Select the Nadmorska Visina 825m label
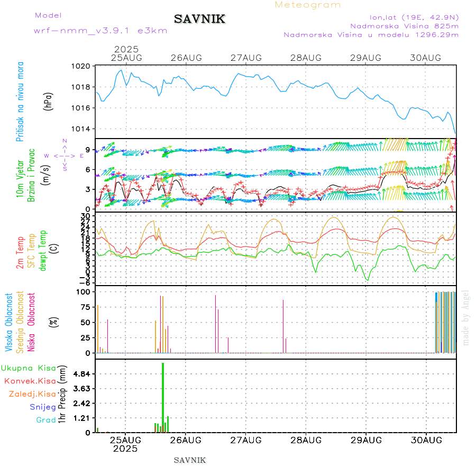Screen dimensions: 476x476 tap(404, 25)
